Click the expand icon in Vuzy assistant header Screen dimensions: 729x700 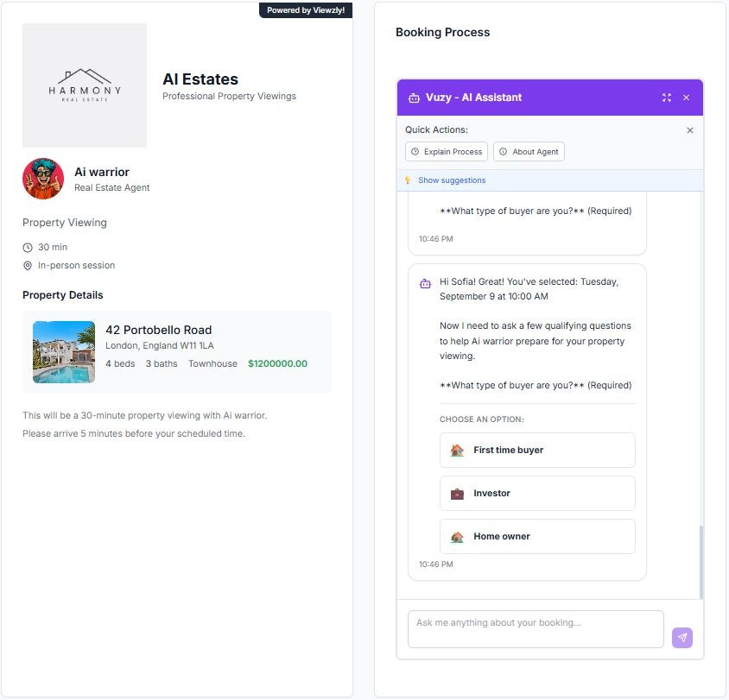667,98
